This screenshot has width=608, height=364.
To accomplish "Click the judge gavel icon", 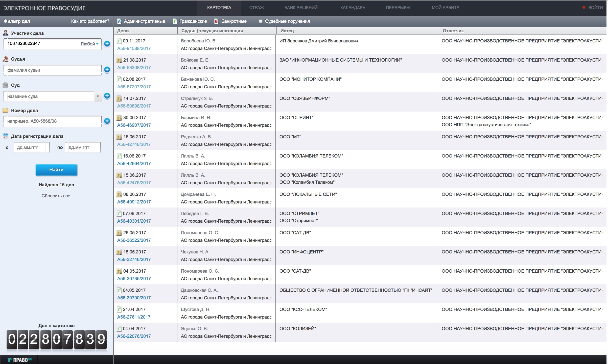I will click(x=6, y=59).
